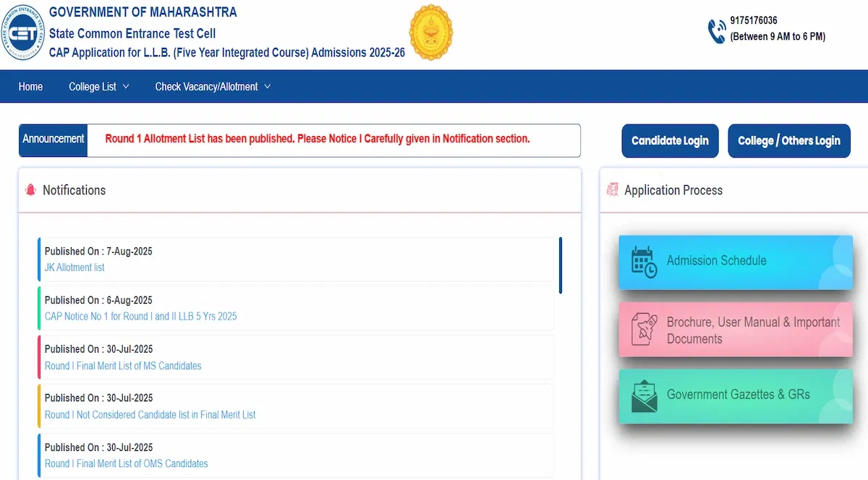The image size is (868, 480).
Task: Click the Round 1 Allotment announcement text
Action: coord(318,139)
